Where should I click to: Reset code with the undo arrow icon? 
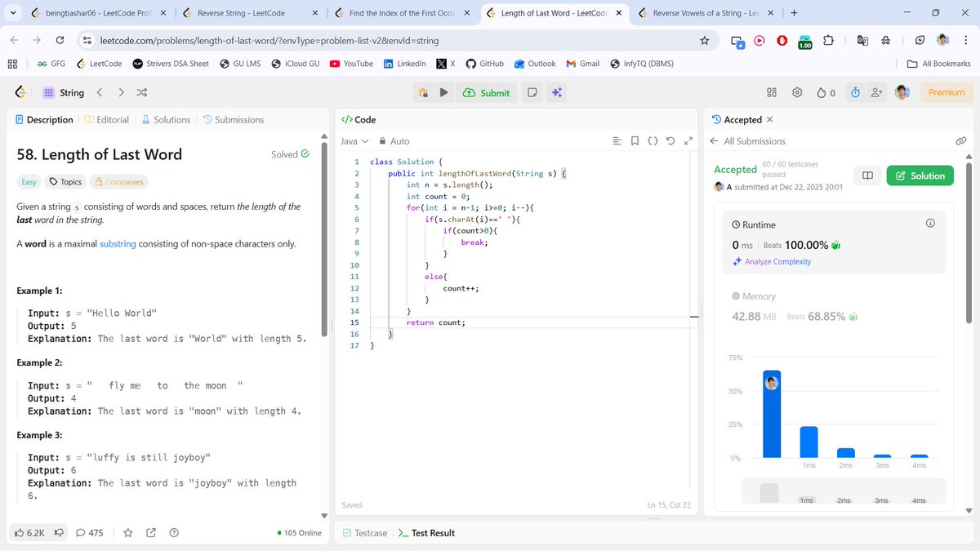pyautogui.click(x=670, y=140)
